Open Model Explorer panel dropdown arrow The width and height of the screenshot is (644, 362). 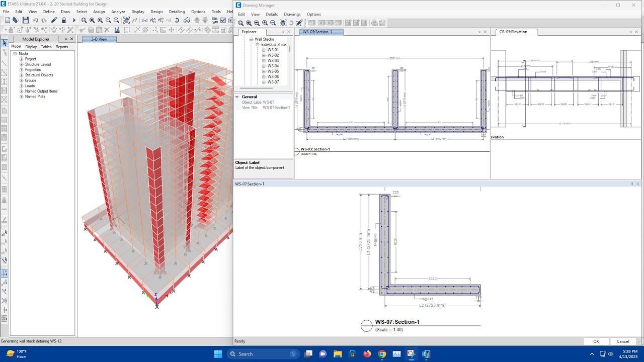66,39
